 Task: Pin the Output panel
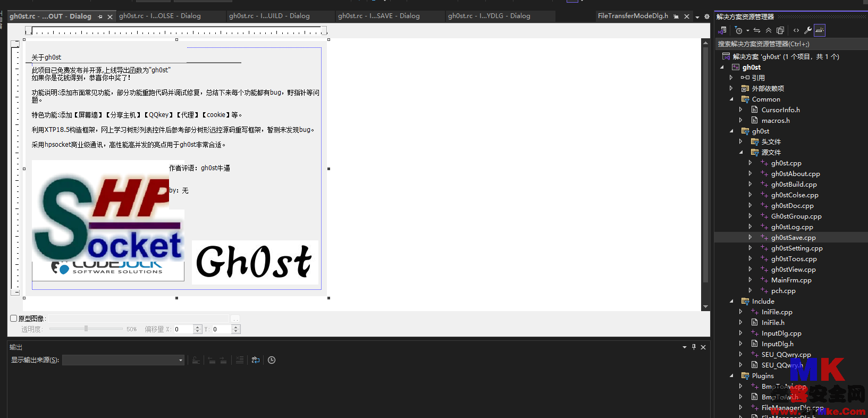click(x=694, y=347)
